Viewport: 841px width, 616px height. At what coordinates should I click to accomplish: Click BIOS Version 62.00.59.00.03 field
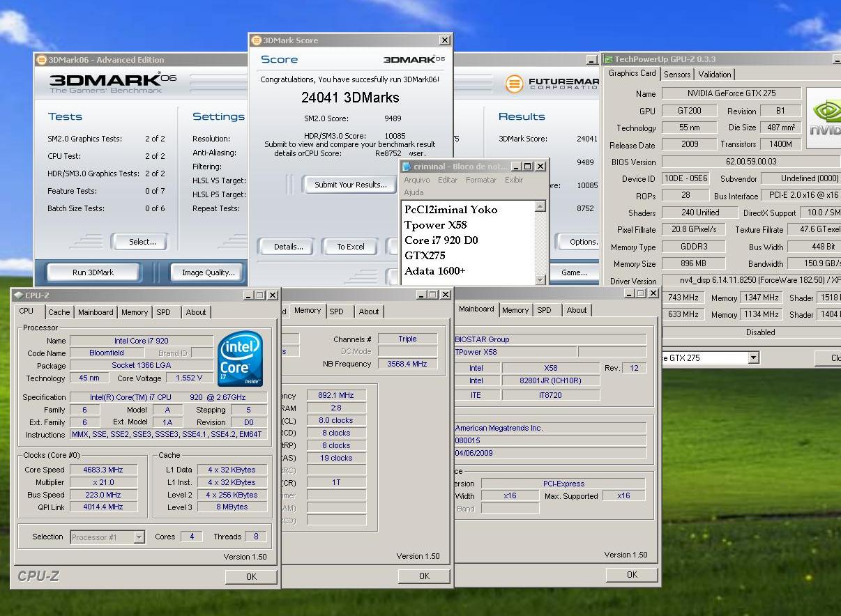(x=751, y=162)
